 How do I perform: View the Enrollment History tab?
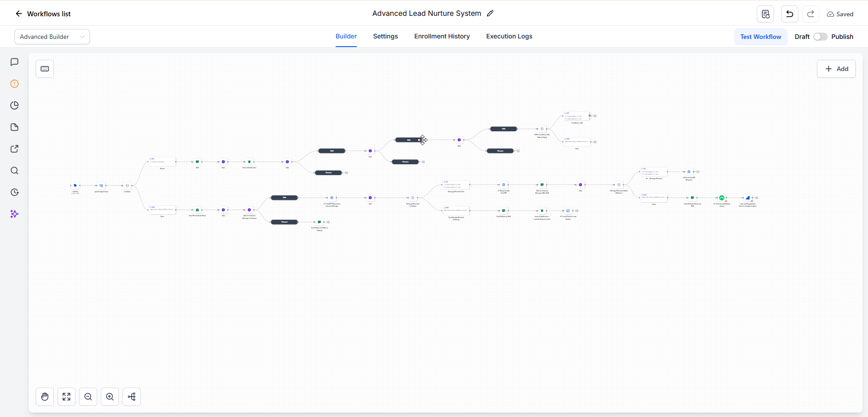tap(442, 36)
